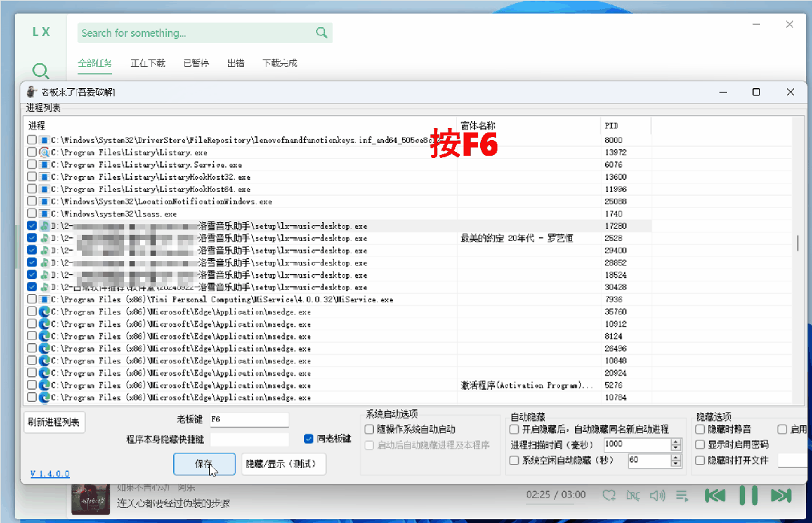The image size is (812, 523).
Task: Click the process list vertical scrollbar thumb
Action: tap(798, 242)
